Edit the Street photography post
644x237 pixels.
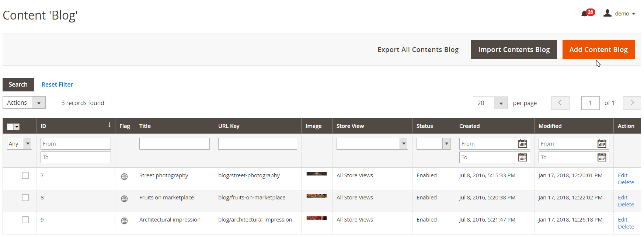[623, 175]
